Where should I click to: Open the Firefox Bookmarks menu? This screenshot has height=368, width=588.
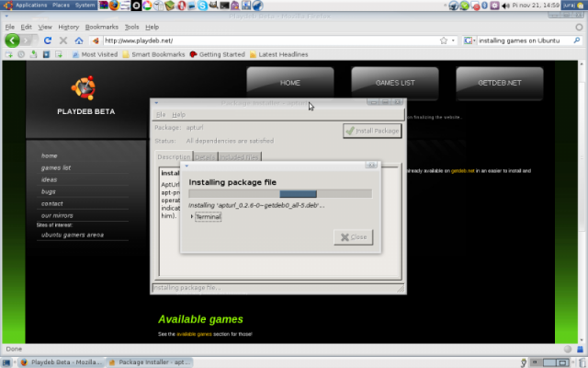coord(102,27)
